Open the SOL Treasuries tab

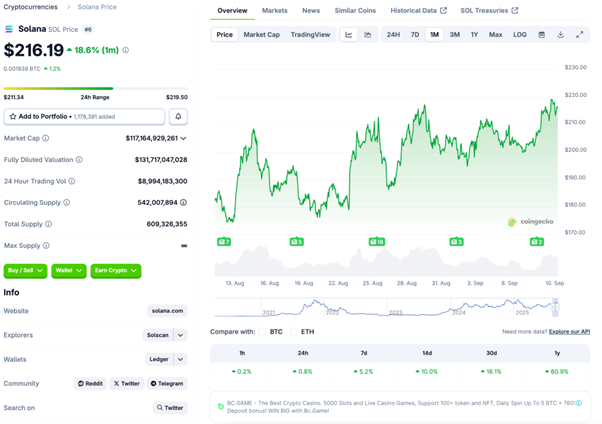(490, 11)
